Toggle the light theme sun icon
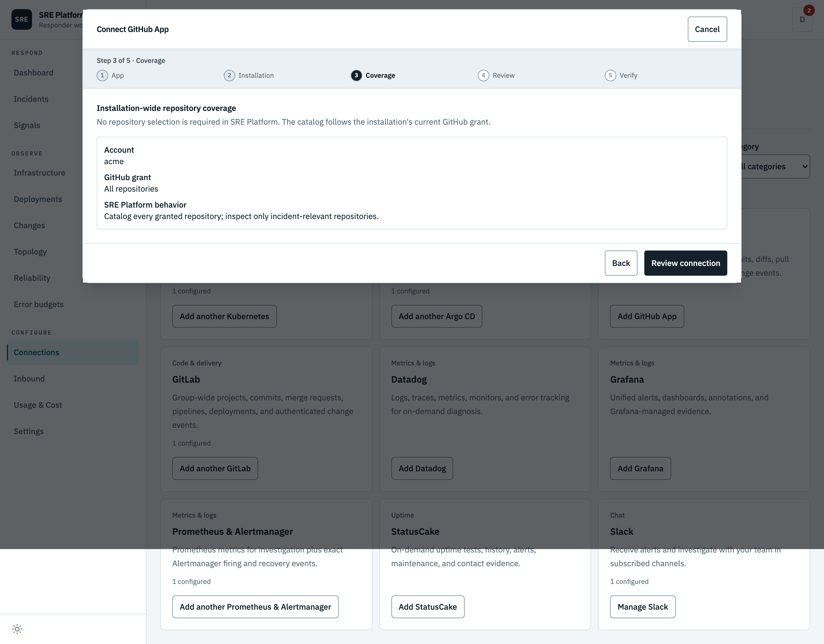Screen dimensions: 824x644 [x=17, y=629]
